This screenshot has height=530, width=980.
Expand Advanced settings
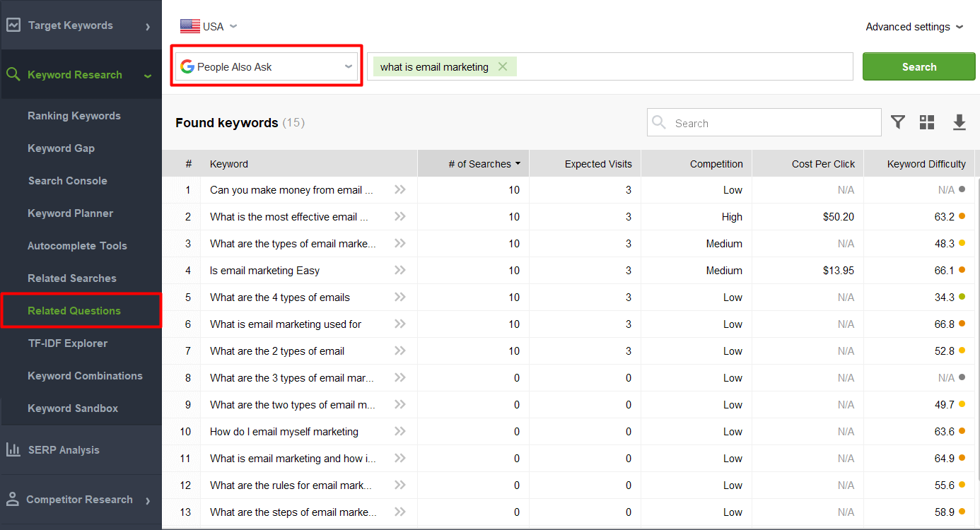point(914,27)
